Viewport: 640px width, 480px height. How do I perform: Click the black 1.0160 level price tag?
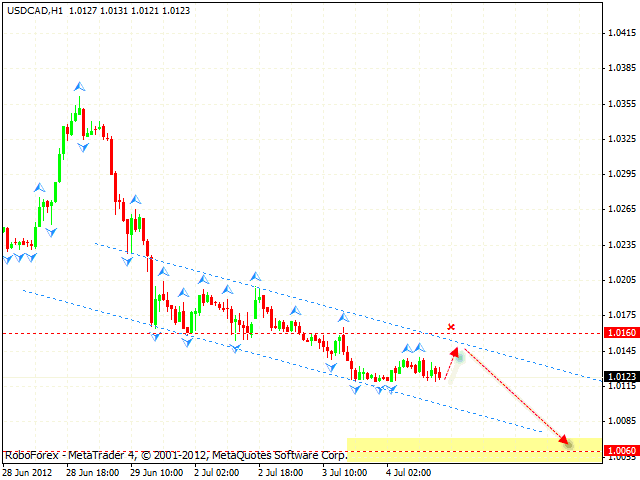[x=621, y=332]
